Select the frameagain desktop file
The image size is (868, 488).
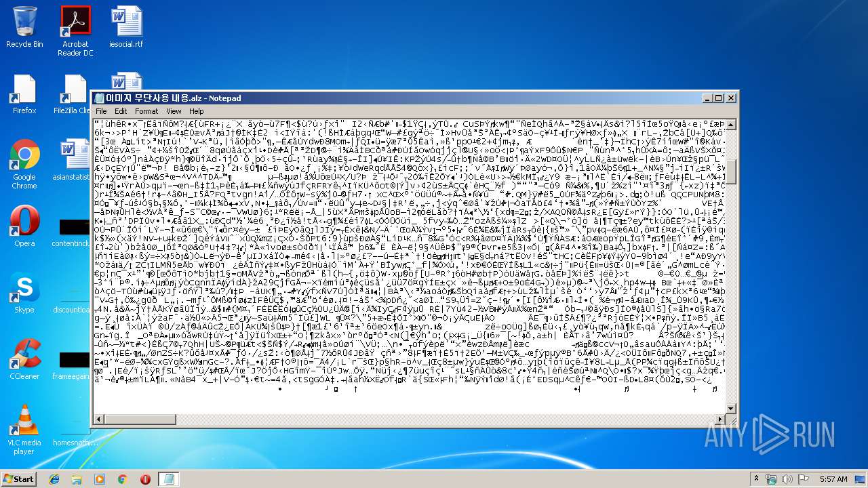(72, 365)
